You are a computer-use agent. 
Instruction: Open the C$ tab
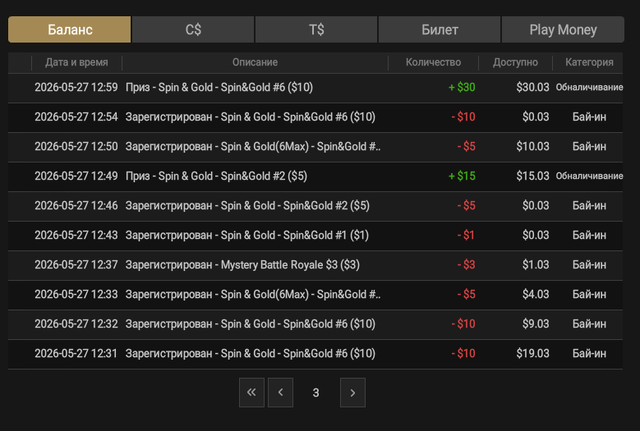tap(193, 29)
